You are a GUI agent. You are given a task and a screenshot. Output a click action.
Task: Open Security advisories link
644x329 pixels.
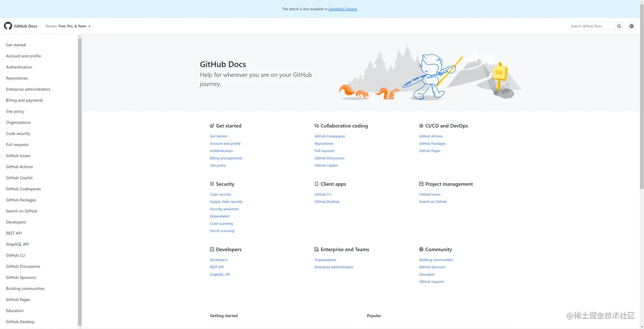point(224,209)
